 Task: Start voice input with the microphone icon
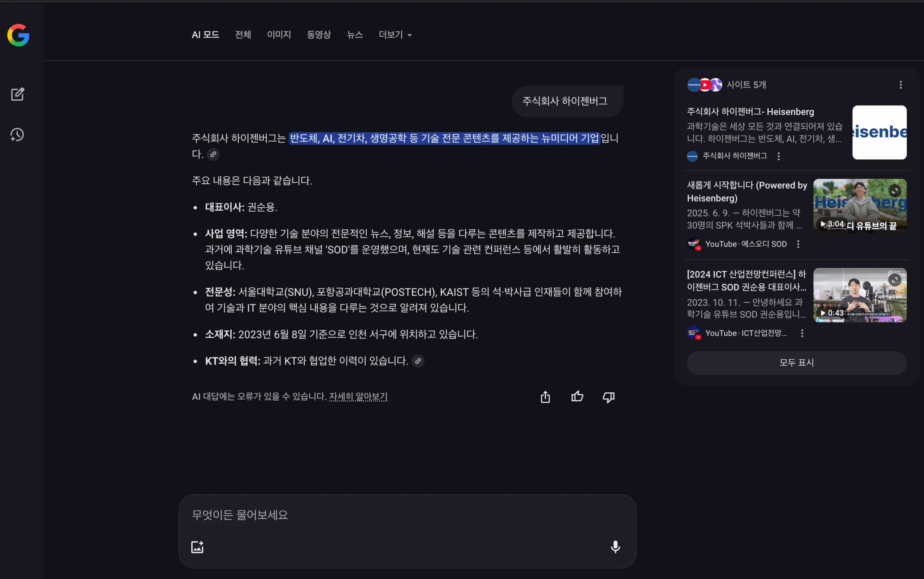[x=615, y=547]
